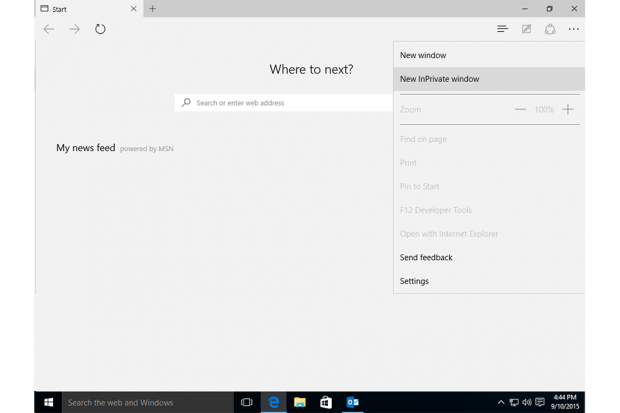Close the Start tab

tap(134, 9)
